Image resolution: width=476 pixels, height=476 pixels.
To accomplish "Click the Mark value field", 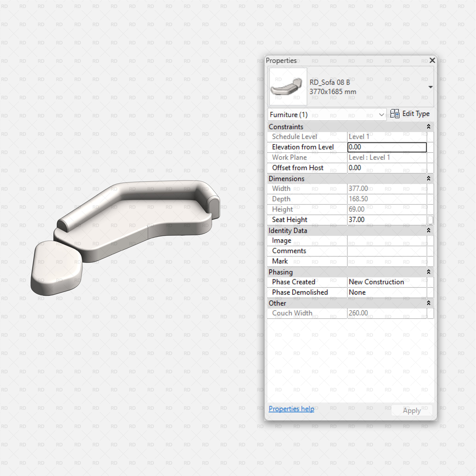I will pyautogui.click(x=387, y=261).
